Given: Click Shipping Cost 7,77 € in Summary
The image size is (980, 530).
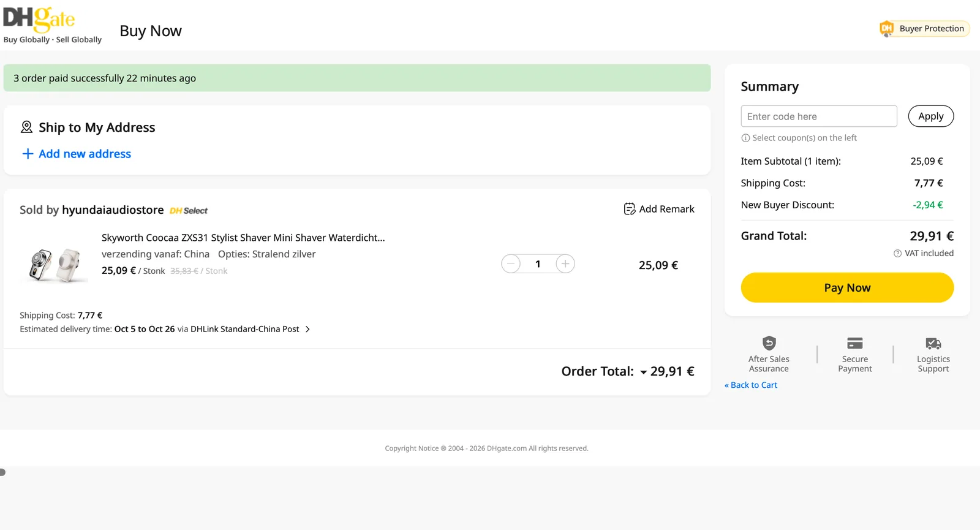Looking at the screenshot, I should tap(929, 183).
